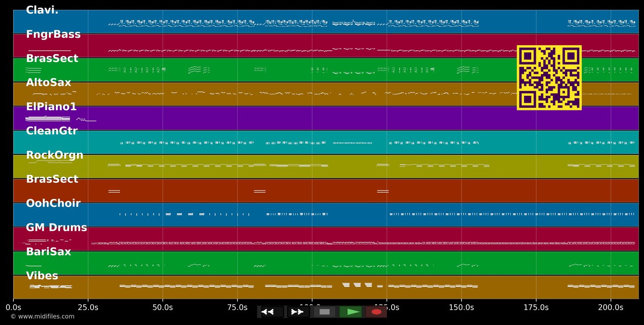The image size is (644, 325).
Task: Select the OohChoir track label
Action: click(53, 203)
